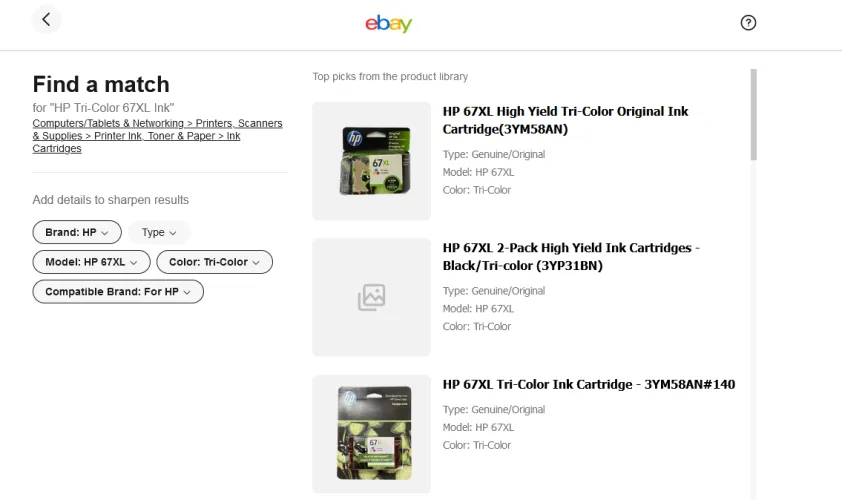Viewport: 842px width, 500px height.
Task: Click the first HP 67XL cartridge thumbnail
Action: tap(371, 161)
